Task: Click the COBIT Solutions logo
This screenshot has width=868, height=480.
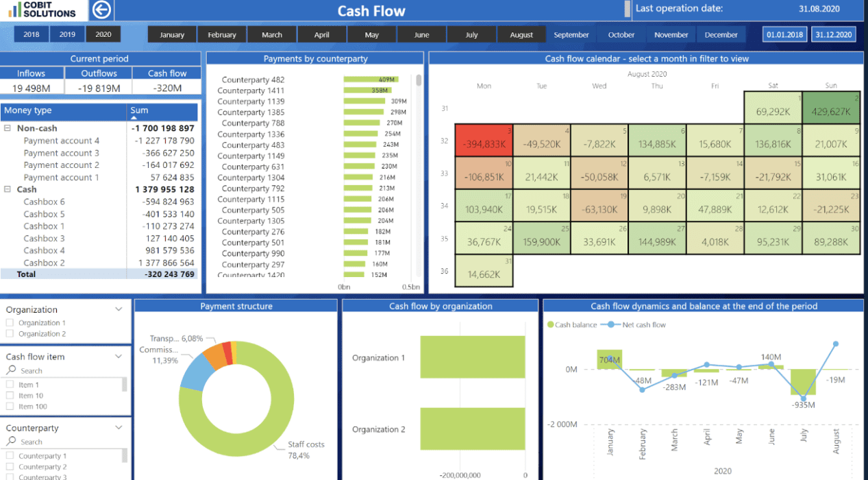Action: tap(41, 10)
